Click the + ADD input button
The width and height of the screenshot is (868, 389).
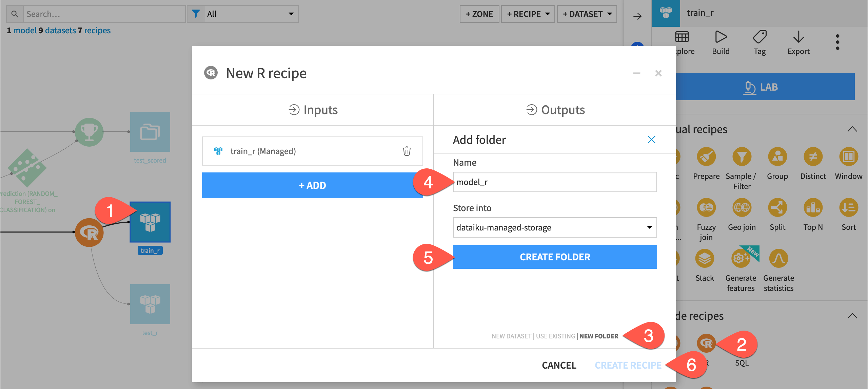click(x=312, y=185)
